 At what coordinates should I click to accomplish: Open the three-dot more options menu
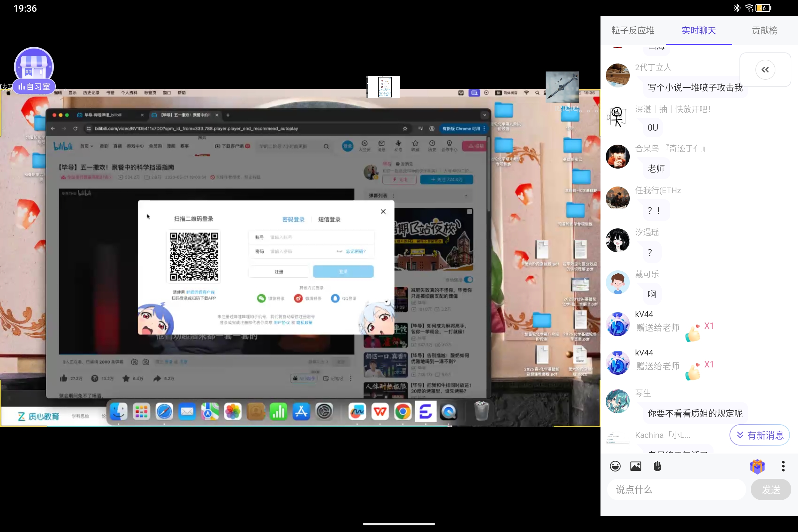(783, 466)
